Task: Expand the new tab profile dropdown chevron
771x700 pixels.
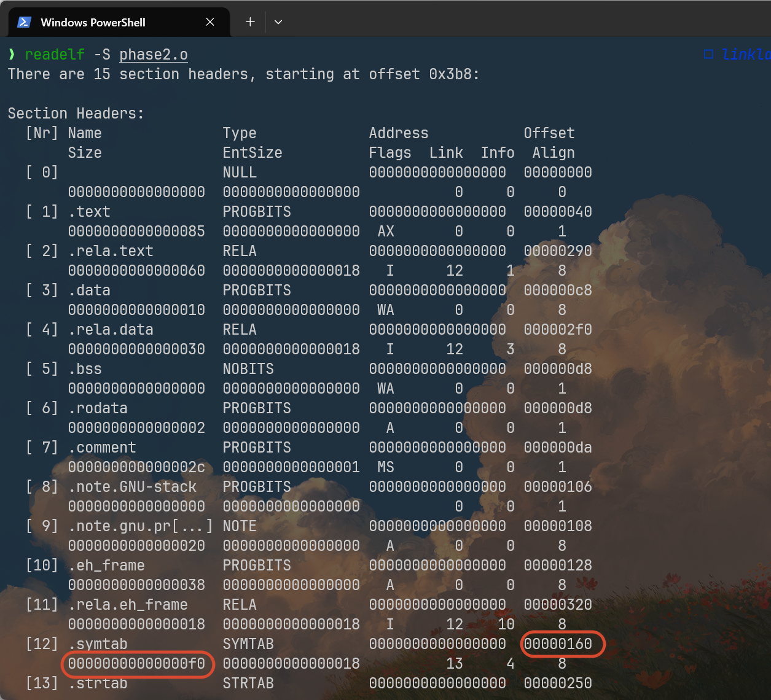Action: point(278,22)
